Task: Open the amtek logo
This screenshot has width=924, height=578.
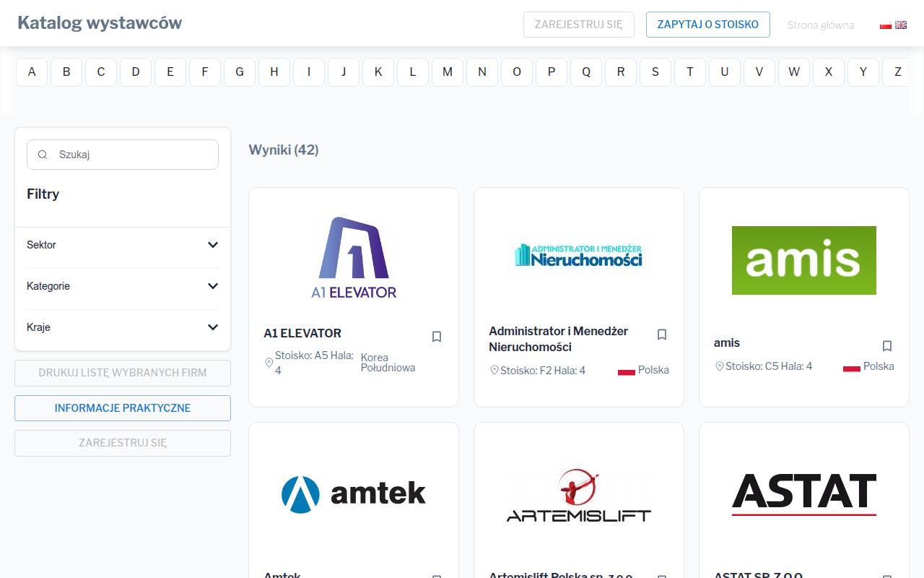Action: [x=354, y=494]
